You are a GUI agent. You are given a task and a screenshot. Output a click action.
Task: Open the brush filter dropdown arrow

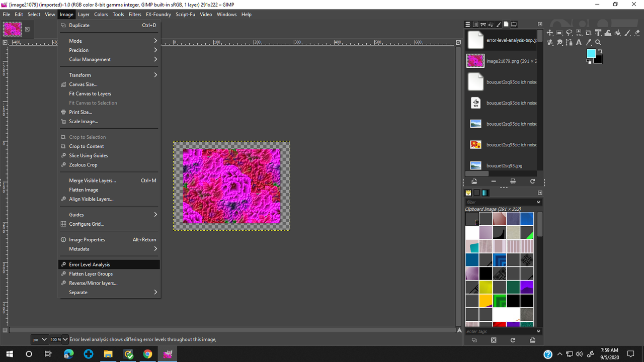(538, 202)
